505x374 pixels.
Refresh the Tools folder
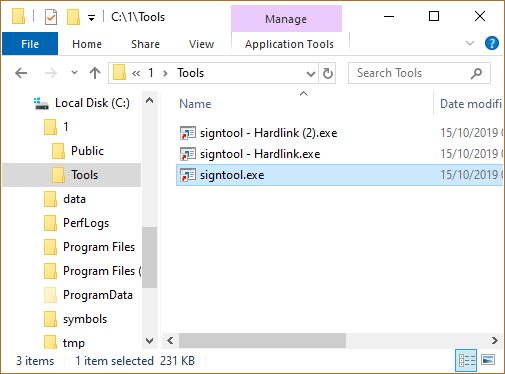pyautogui.click(x=328, y=73)
